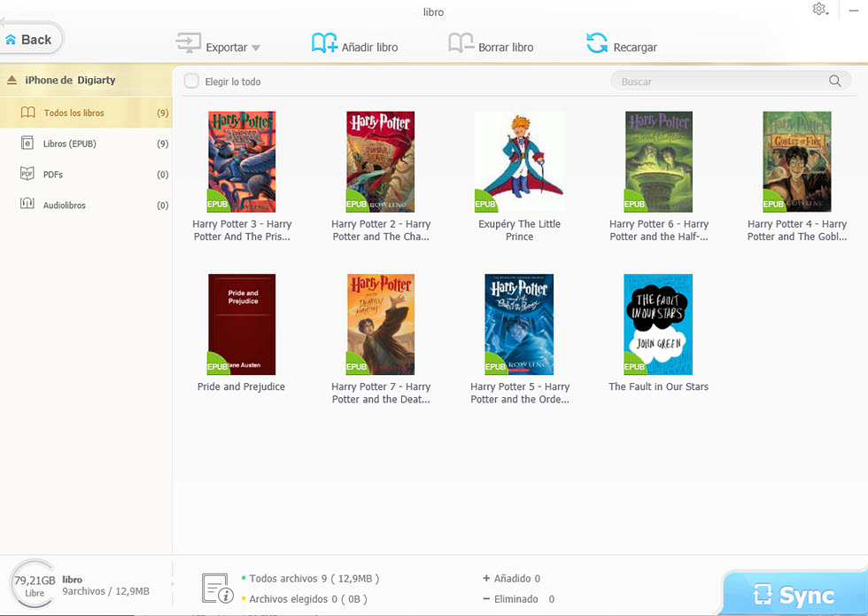Click the Back button label
Image resolution: width=868 pixels, height=616 pixels.
(x=36, y=40)
